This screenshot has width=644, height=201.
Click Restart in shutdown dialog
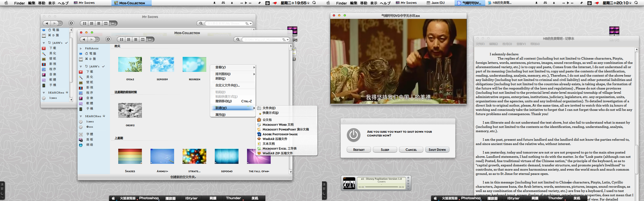(x=359, y=150)
